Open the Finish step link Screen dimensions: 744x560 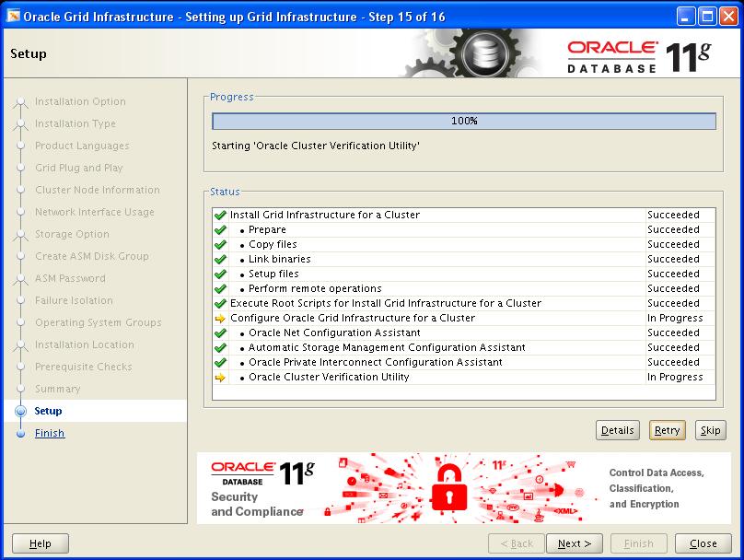(x=50, y=434)
